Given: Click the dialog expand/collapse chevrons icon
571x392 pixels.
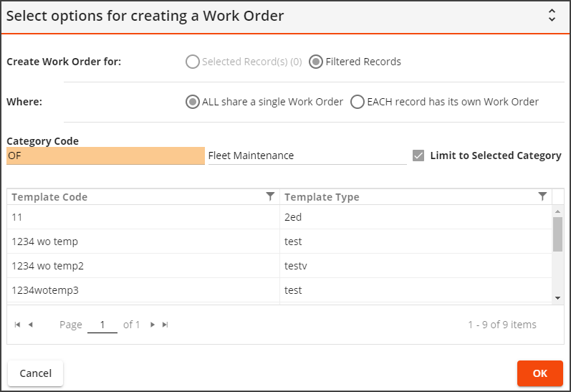Looking at the screenshot, I should click(x=552, y=15).
